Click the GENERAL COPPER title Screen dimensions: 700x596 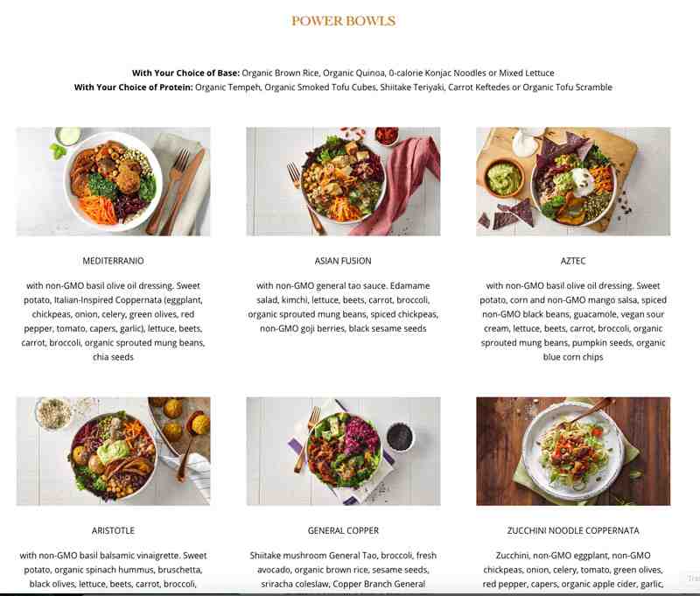[343, 530]
